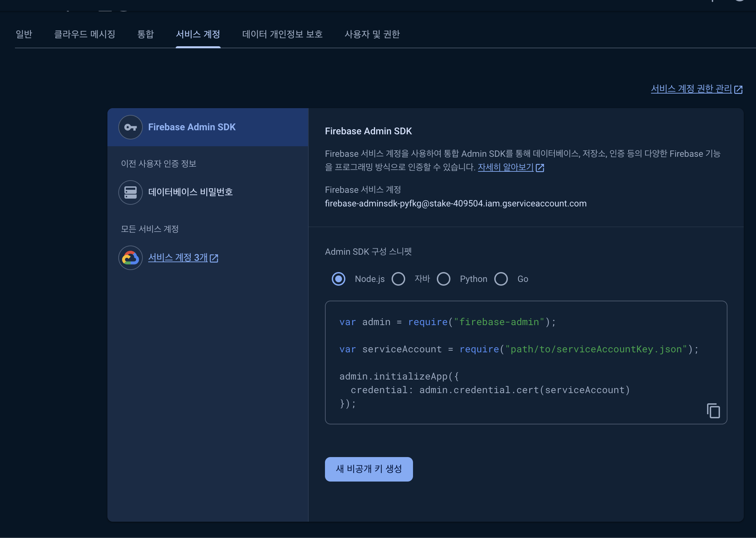This screenshot has height=538, width=756.
Task: Click external link icon after 서비스 계정 3개
Action: point(214,258)
